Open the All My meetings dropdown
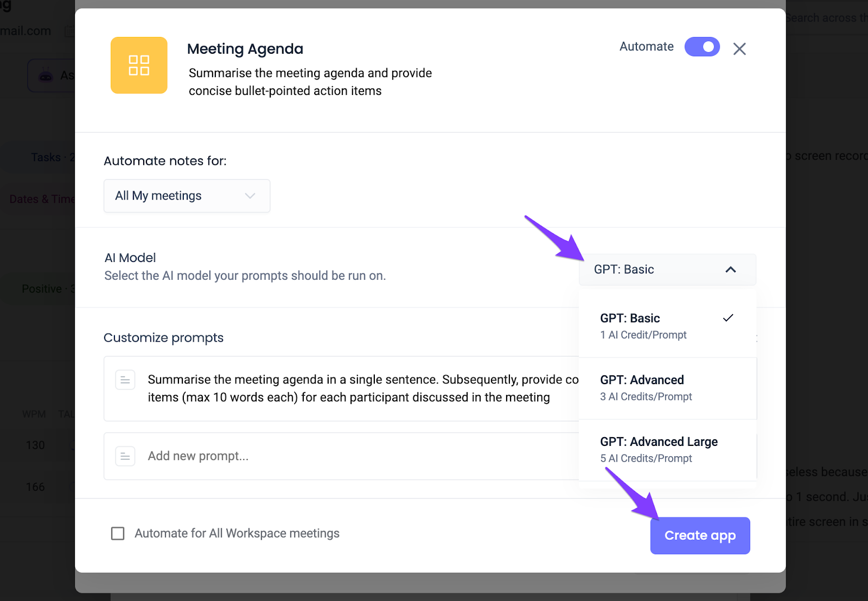This screenshot has width=868, height=601. (x=187, y=196)
